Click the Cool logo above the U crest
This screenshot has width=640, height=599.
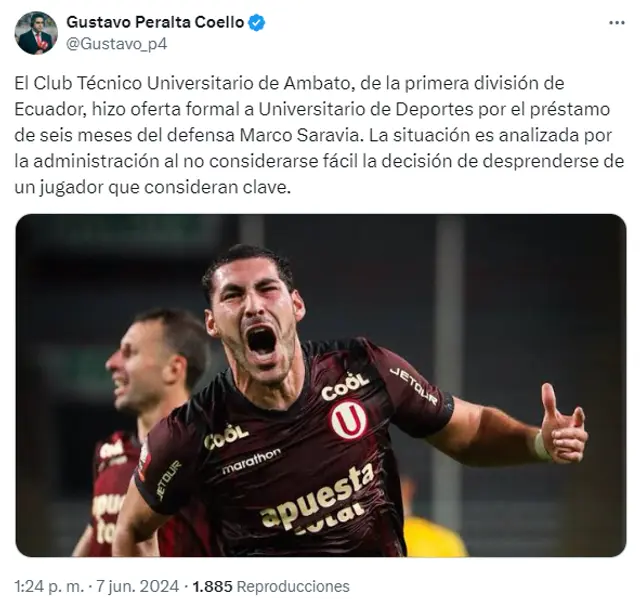click(345, 386)
